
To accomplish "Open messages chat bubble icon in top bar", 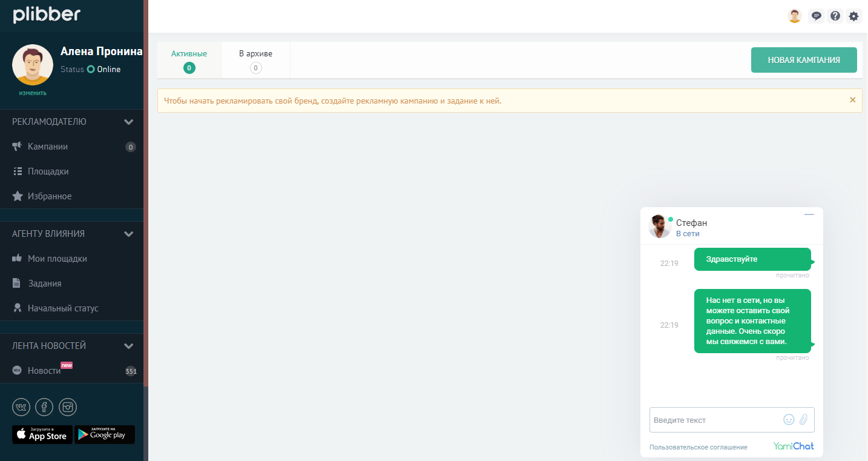I will tap(817, 16).
